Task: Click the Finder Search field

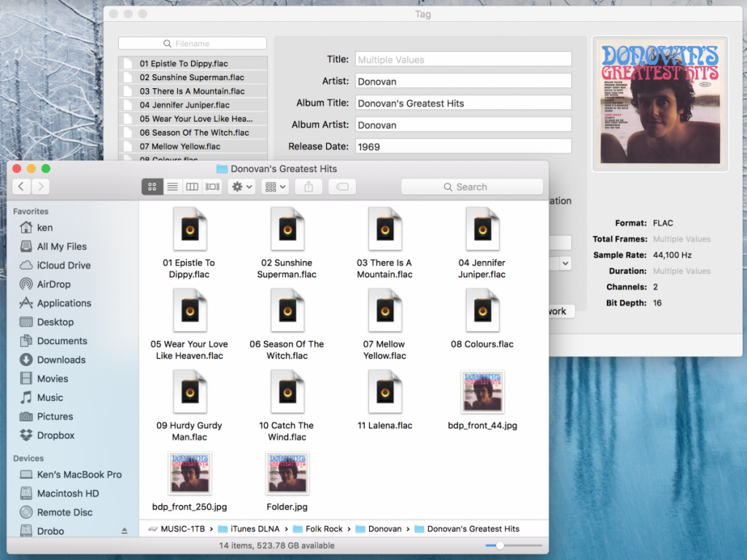Action: point(472,187)
